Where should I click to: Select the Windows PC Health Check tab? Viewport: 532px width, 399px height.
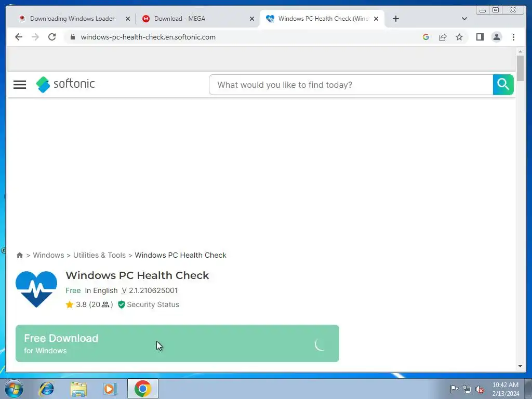pos(322,19)
